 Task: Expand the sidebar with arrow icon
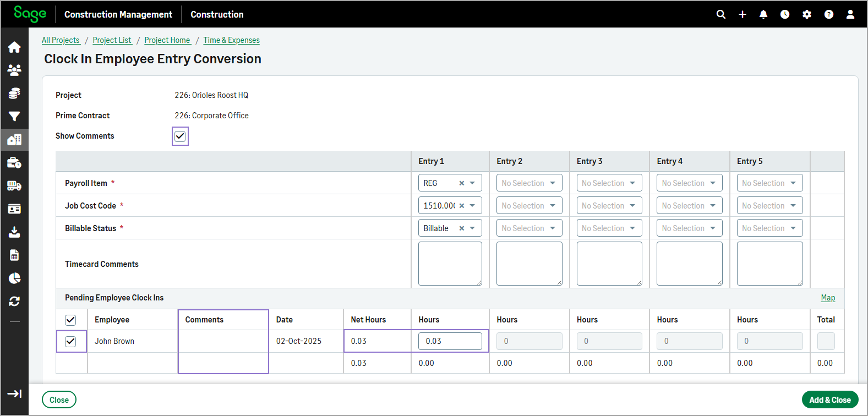(x=14, y=393)
